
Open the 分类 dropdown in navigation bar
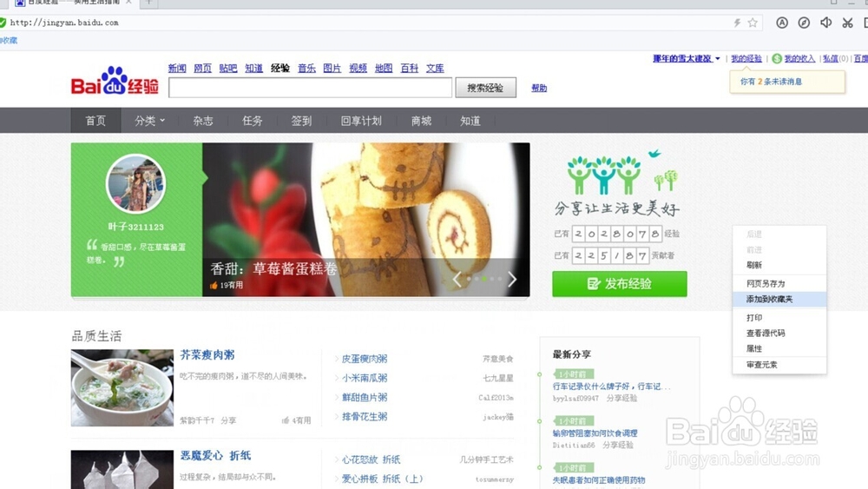(149, 121)
